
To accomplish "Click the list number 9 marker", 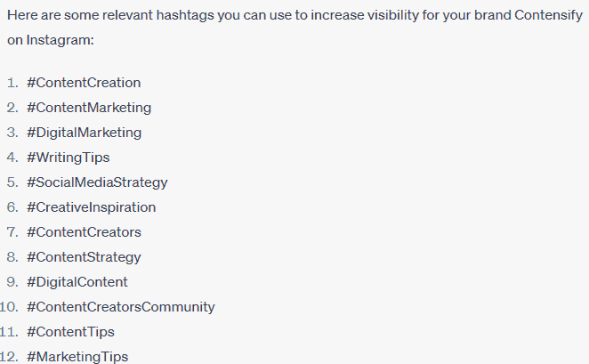I will (11, 282).
